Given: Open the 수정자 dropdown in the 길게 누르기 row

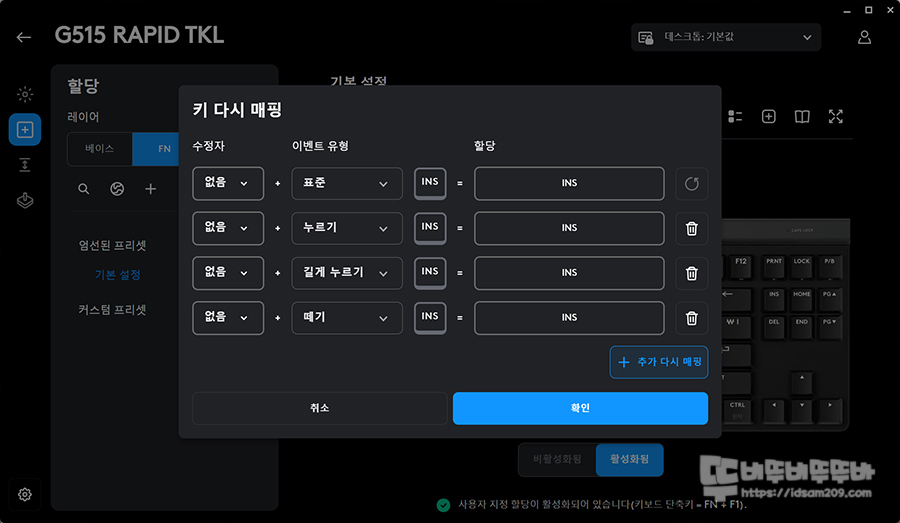Looking at the screenshot, I should coord(228,273).
